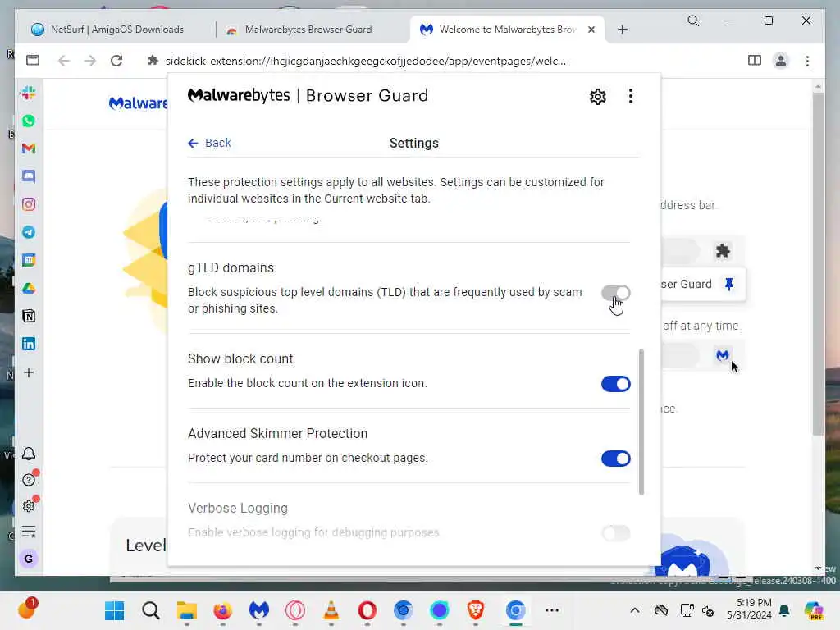The height and width of the screenshot is (630, 840).
Task: Open Gmail sidebar app
Action: pyautogui.click(x=29, y=148)
